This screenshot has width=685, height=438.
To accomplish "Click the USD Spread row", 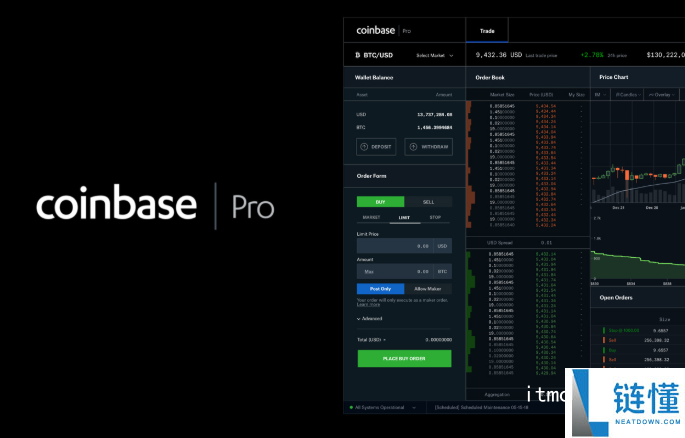I will point(528,242).
